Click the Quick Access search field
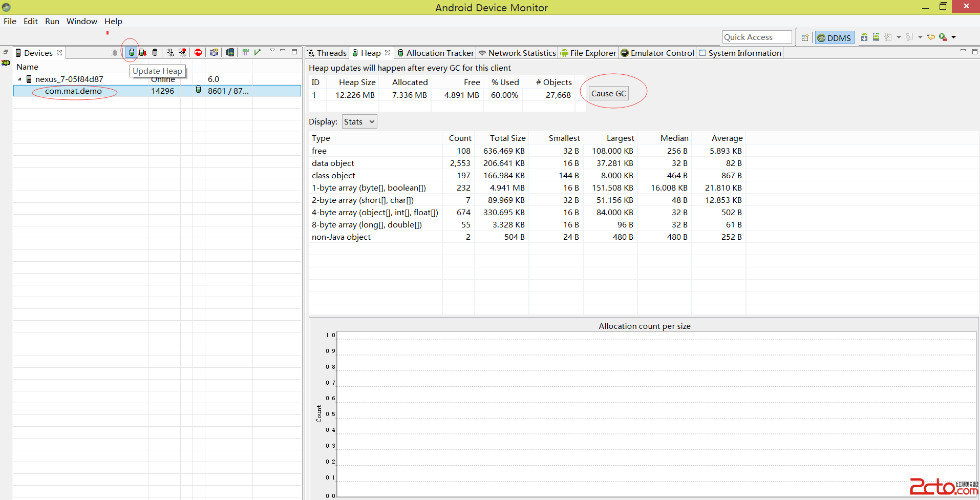Screen dimensions: 980x500 756,37
